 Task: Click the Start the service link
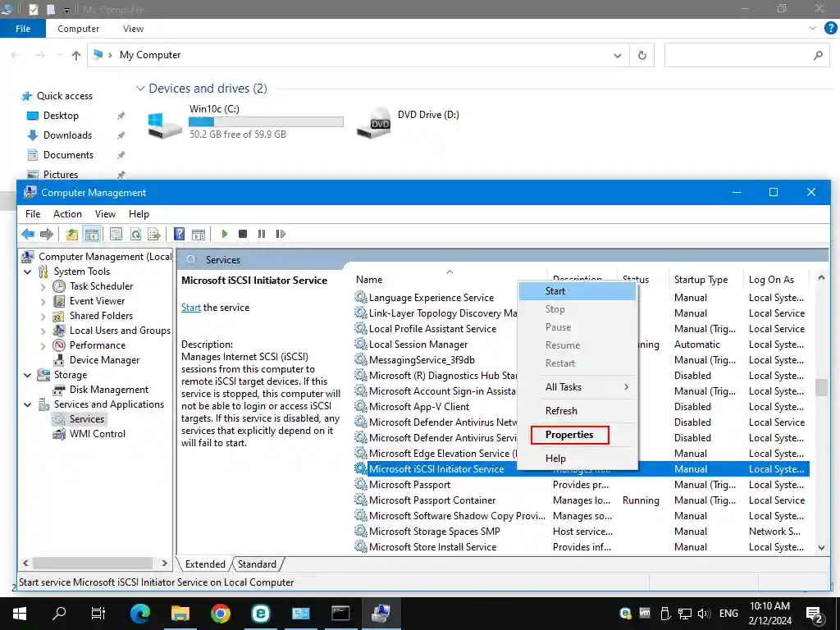pyautogui.click(x=190, y=308)
